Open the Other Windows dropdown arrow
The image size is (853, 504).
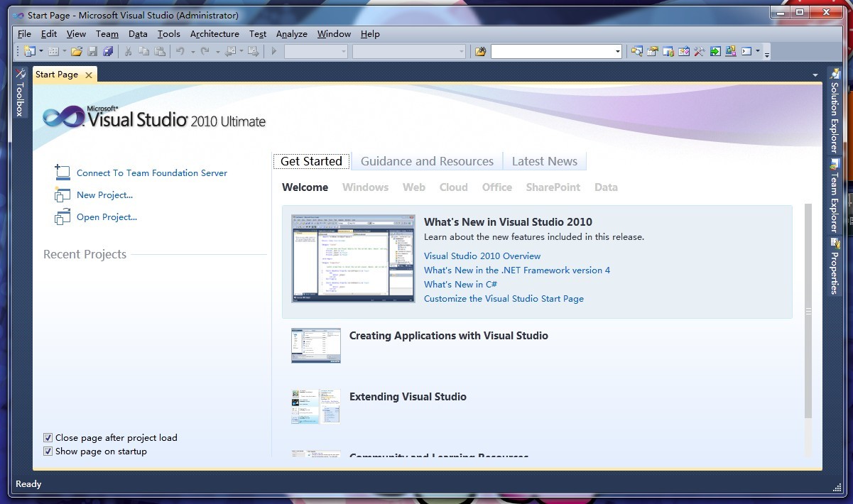[x=758, y=51]
